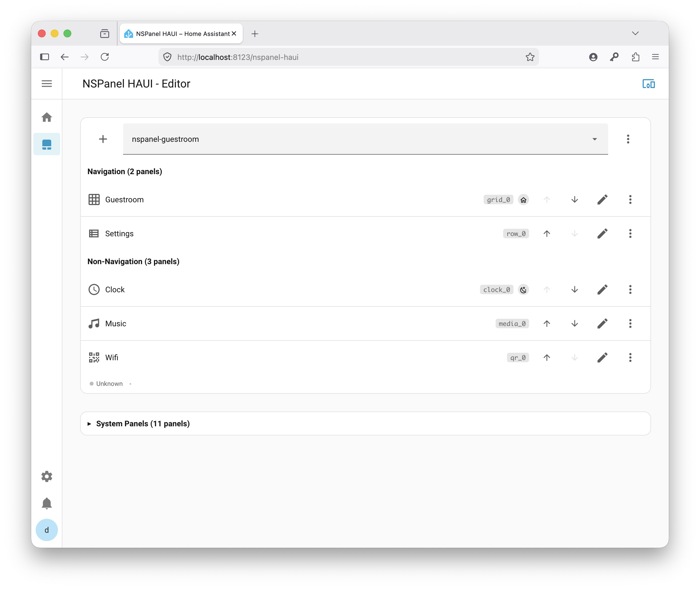Select the NSPanel HAUI browser tab
This screenshot has width=700, height=589.
pyautogui.click(x=181, y=33)
